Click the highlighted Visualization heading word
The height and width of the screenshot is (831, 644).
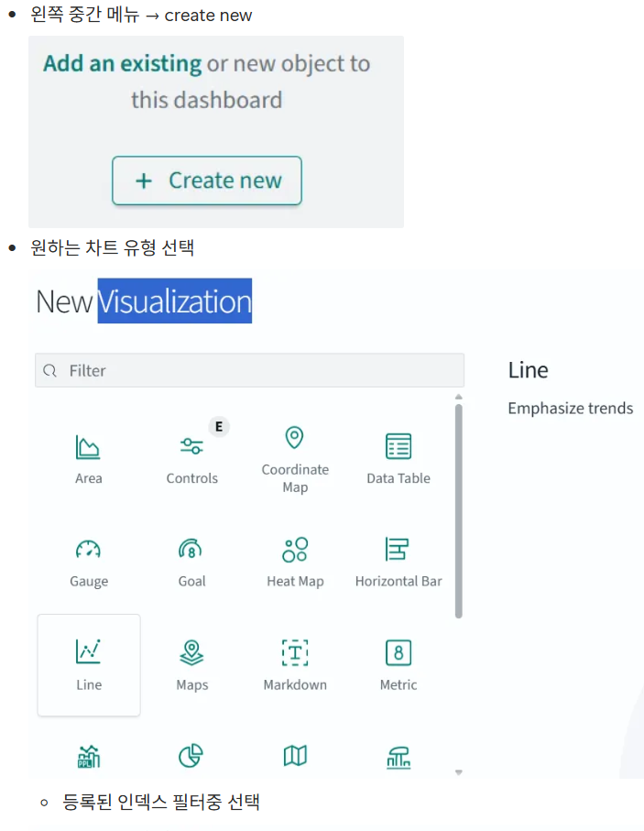(x=174, y=301)
